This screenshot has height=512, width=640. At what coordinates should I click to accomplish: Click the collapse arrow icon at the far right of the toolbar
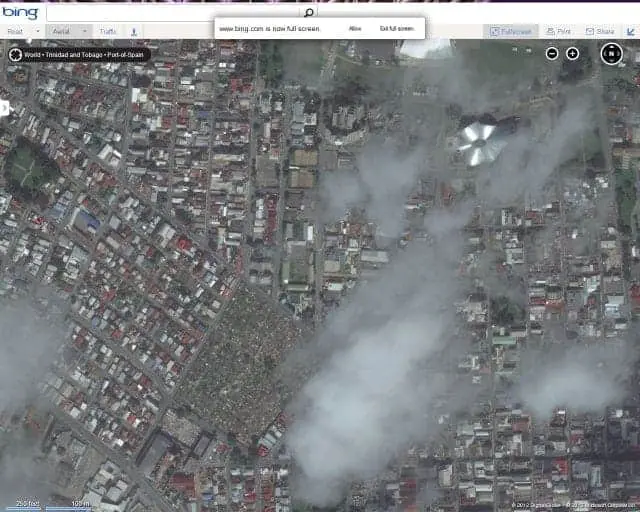[x=630, y=32]
